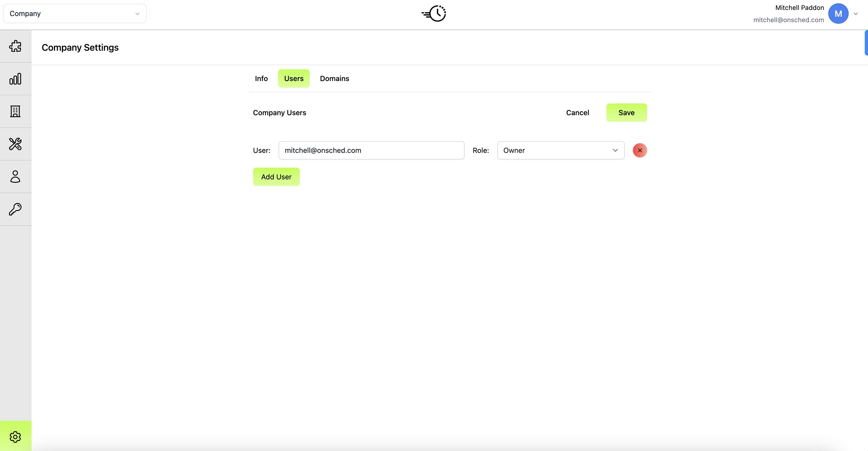868x451 pixels.
Task: Open the Owner role dropdown
Action: coord(560,150)
